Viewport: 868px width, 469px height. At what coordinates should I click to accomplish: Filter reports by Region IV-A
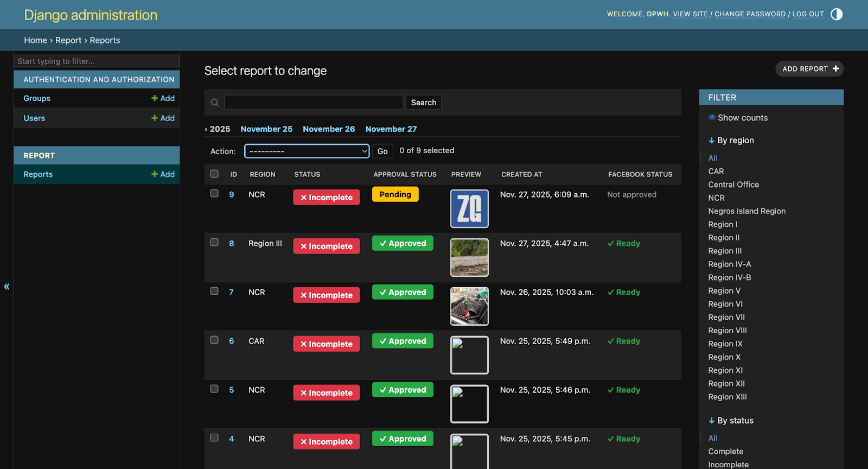729,264
